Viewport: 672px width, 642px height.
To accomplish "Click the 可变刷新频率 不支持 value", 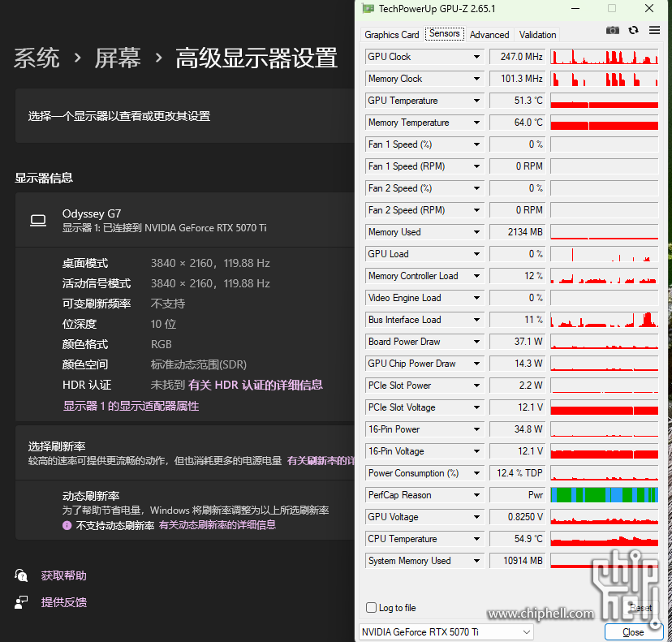I will (168, 304).
